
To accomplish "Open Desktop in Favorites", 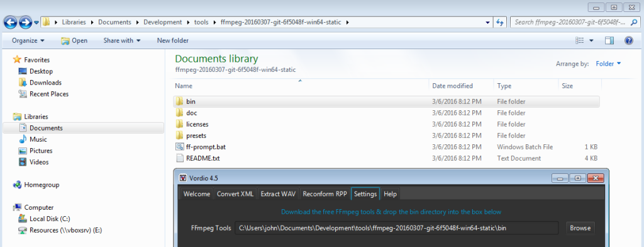I will point(36,71).
